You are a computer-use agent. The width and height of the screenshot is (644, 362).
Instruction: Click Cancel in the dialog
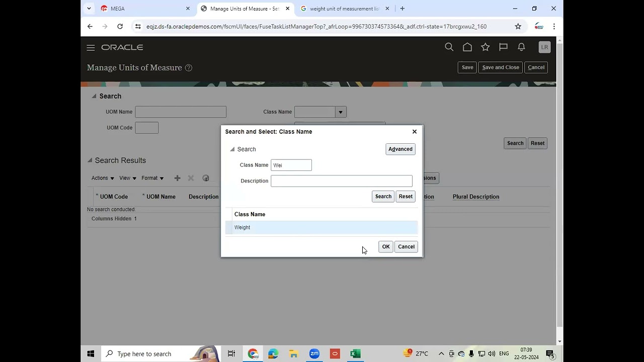pos(406,247)
